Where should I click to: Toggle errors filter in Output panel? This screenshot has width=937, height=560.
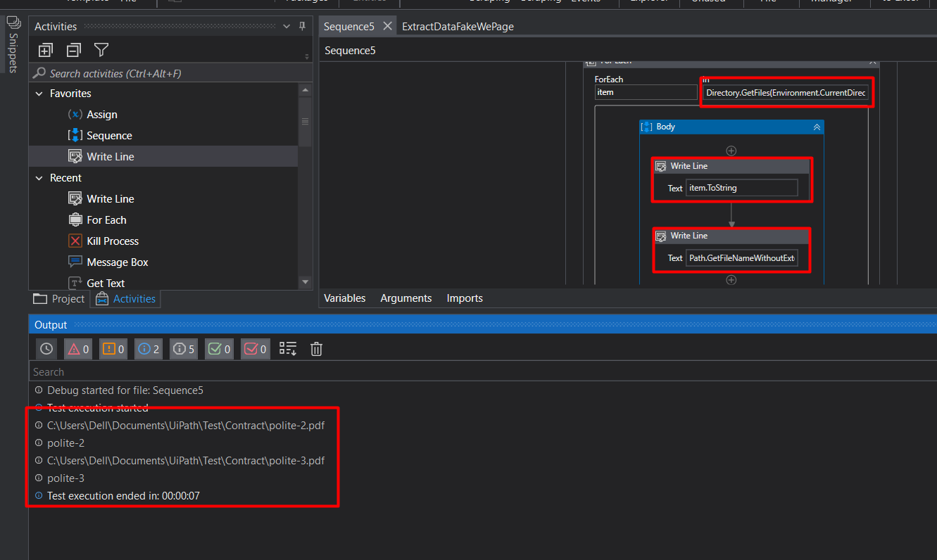77,348
